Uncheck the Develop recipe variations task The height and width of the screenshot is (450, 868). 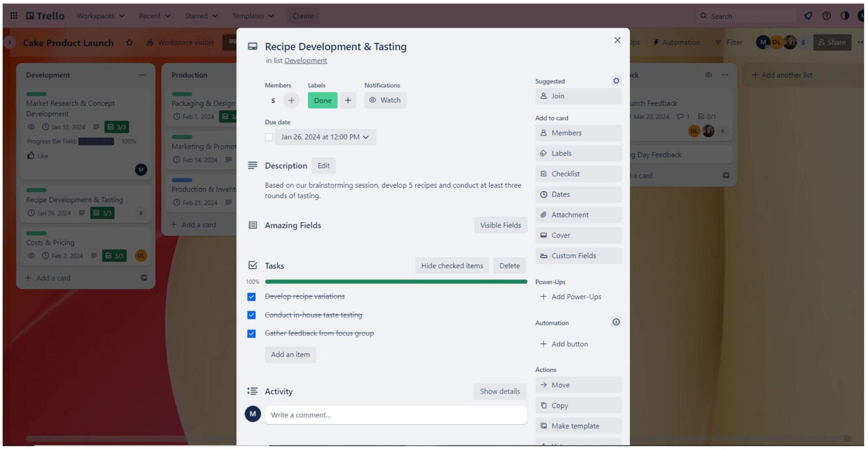(x=251, y=296)
